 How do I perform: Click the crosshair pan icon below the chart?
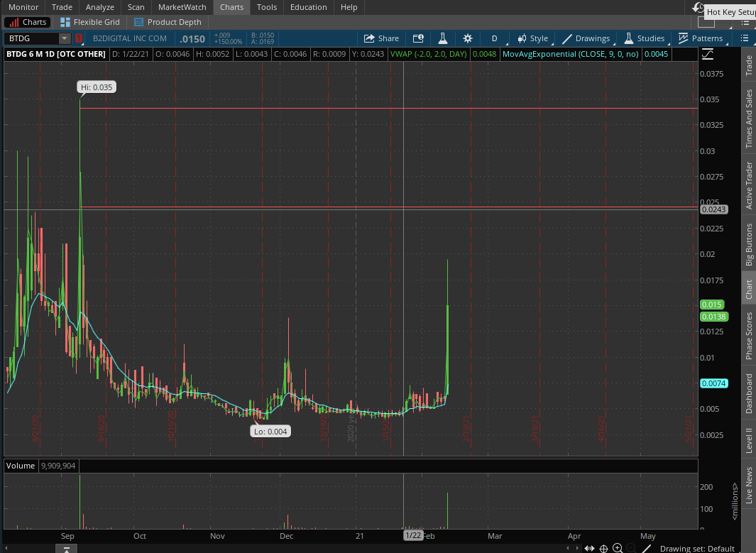603,548
